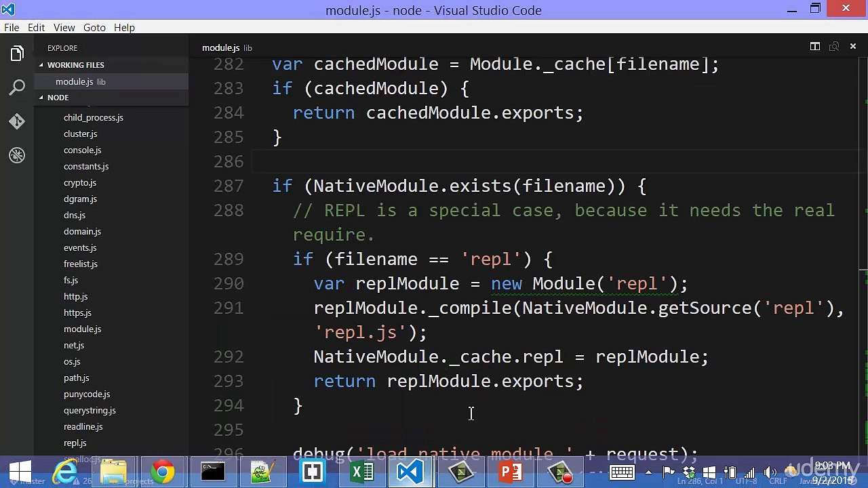Open the Explorer view in the activity bar

coord(17,54)
